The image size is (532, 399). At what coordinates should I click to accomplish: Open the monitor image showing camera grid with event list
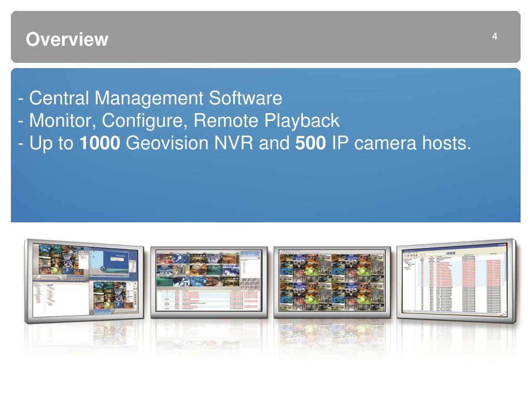(x=209, y=282)
